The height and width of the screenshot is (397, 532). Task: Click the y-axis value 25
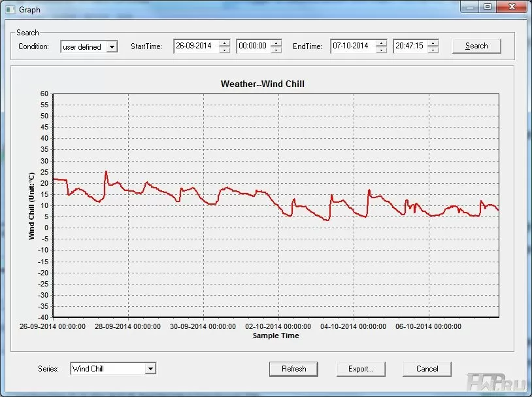pos(44,172)
